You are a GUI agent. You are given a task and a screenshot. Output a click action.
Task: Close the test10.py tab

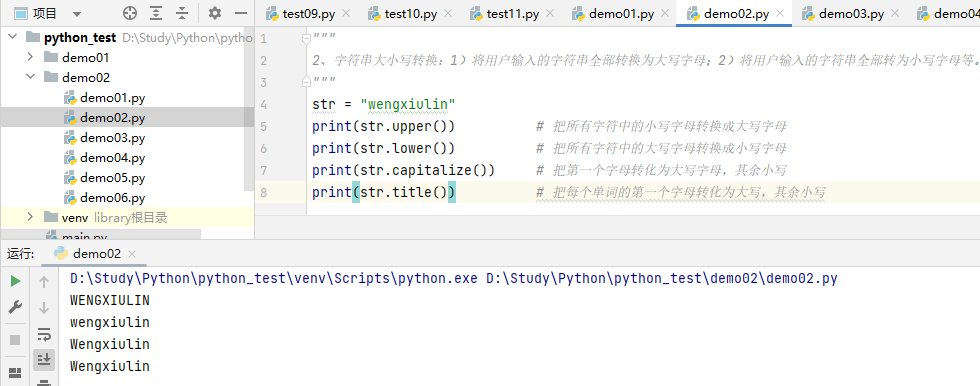[x=448, y=14]
